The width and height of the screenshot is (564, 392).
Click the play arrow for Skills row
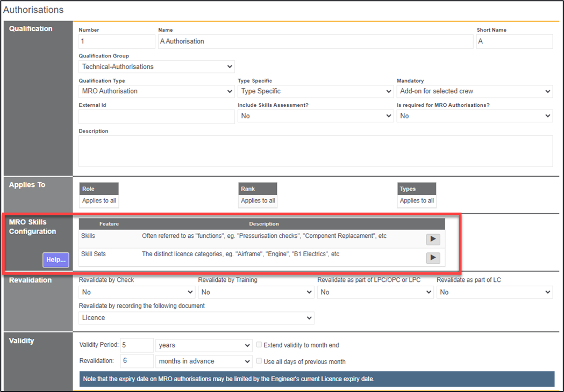click(433, 239)
